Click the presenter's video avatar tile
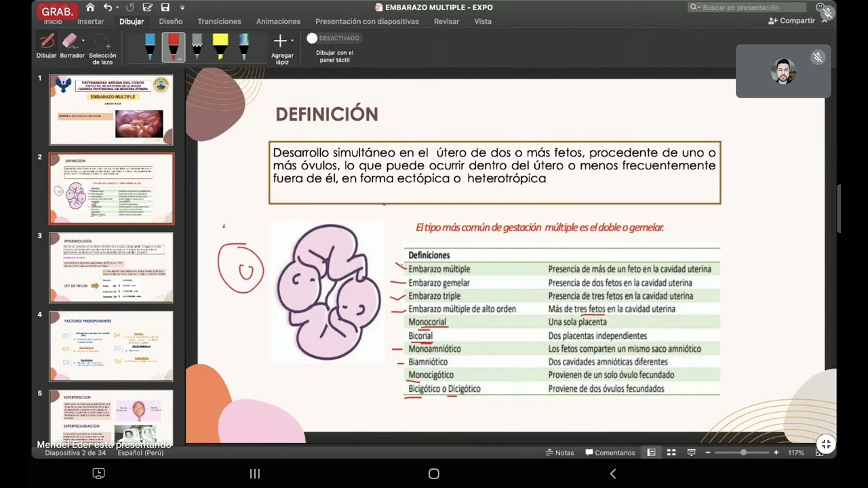Viewport: 868px width, 488px height. tap(783, 71)
